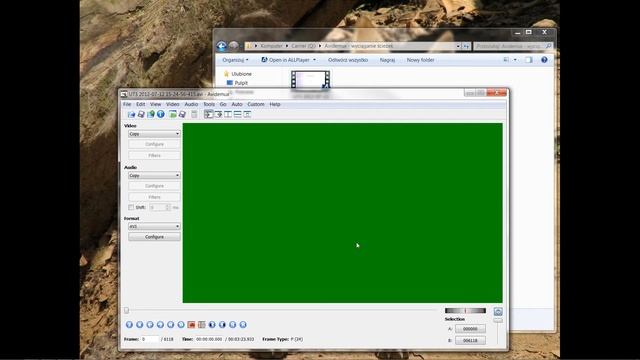Click the Shift value spinner arrows
This screenshot has width=640, height=360.
[168, 207]
